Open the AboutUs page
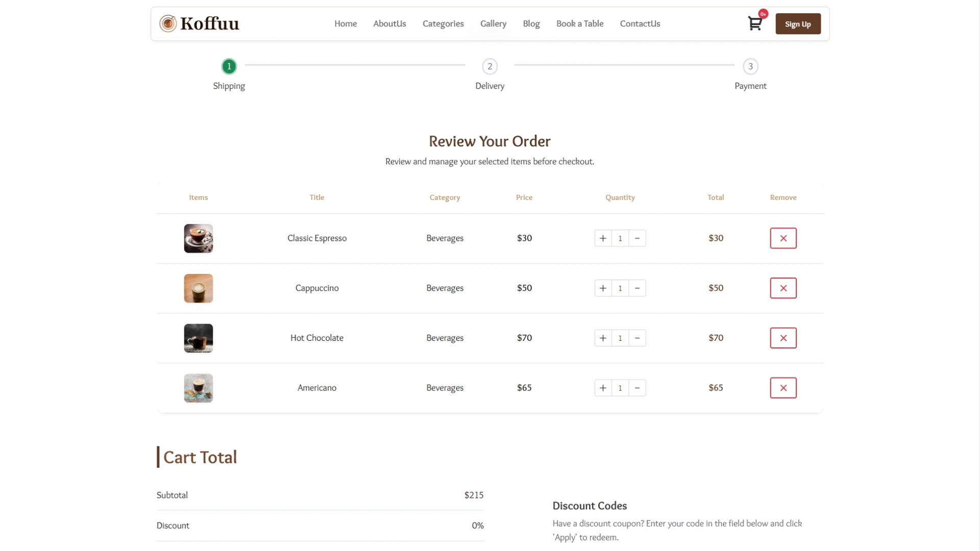This screenshot has height=551, width=980. pos(389,23)
